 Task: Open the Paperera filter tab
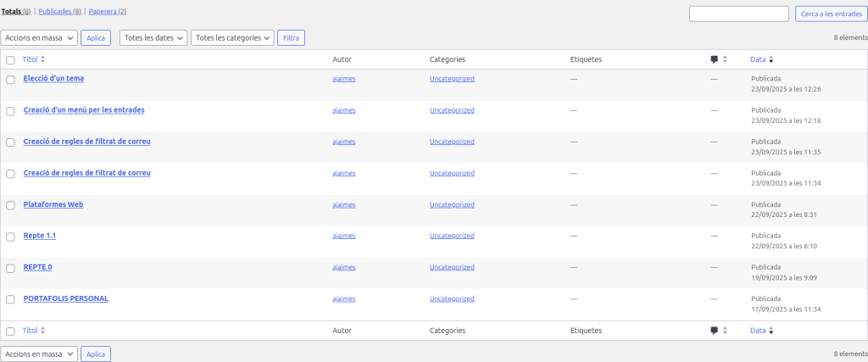pyautogui.click(x=107, y=11)
